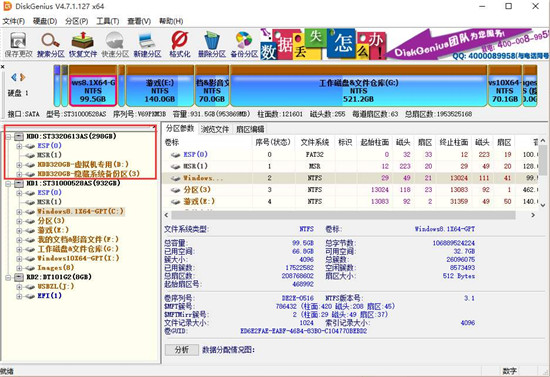The image size is (550, 377).
Task: Select EFI(1) under RD2 in tree
Action: pos(49,296)
